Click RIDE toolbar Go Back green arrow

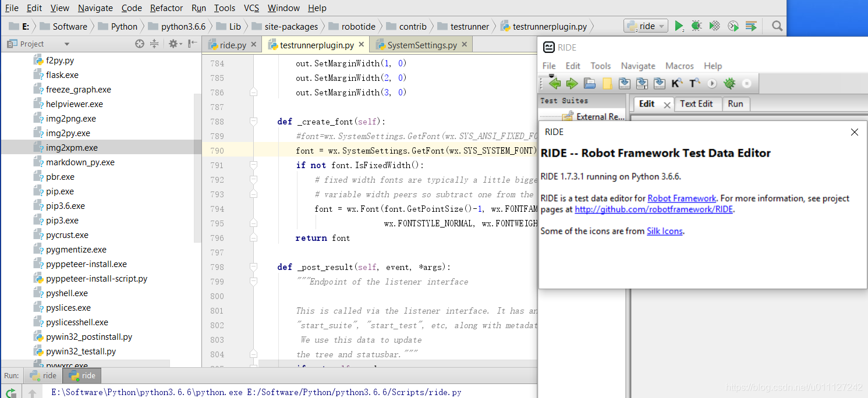coord(555,83)
